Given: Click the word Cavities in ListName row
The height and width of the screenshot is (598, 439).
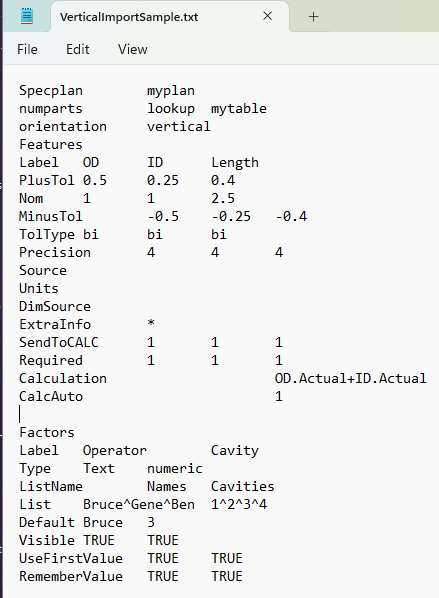Looking at the screenshot, I should click(x=243, y=486).
